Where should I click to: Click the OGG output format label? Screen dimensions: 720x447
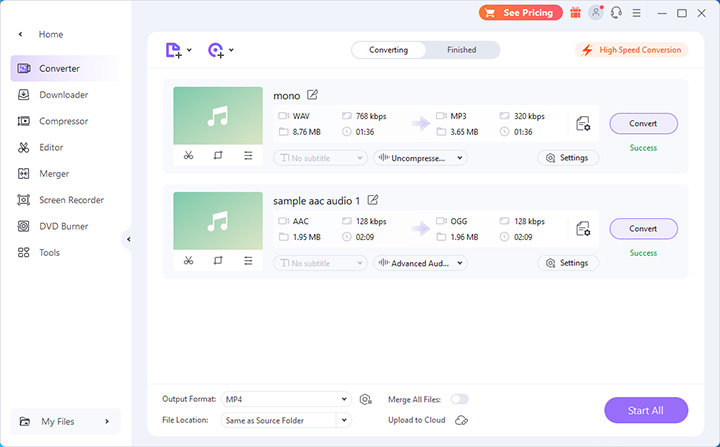coord(459,221)
